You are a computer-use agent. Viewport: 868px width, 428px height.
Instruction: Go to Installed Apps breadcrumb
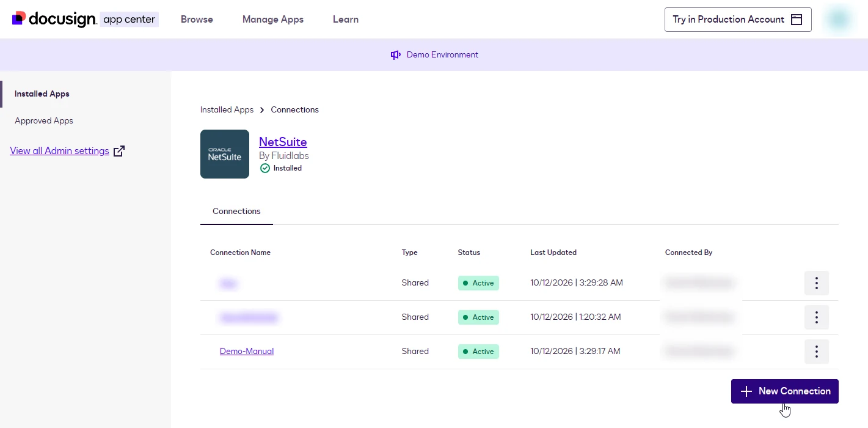point(227,110)
